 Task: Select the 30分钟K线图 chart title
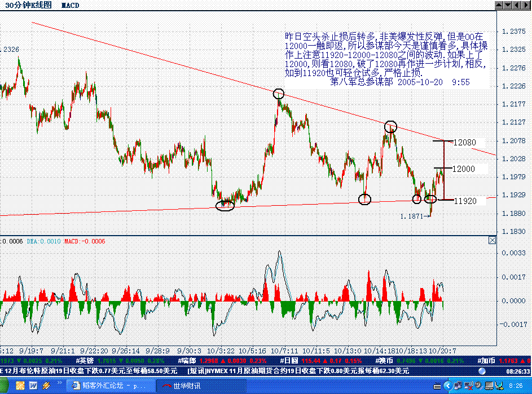(29, 5)
